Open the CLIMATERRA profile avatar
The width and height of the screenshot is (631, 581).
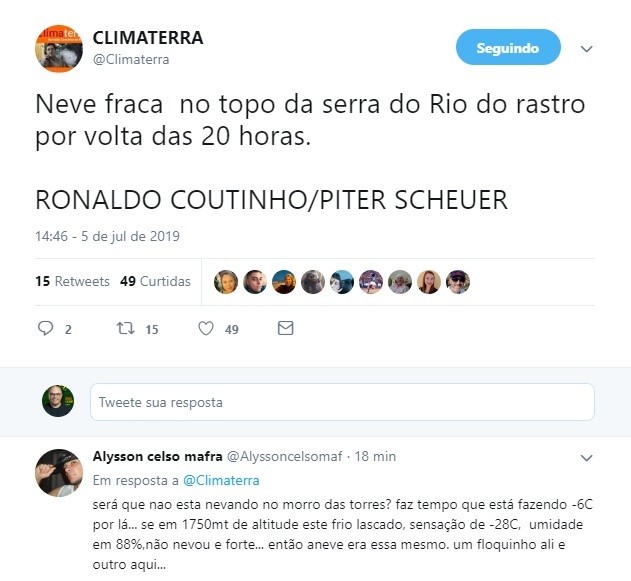tap(59, 49)
